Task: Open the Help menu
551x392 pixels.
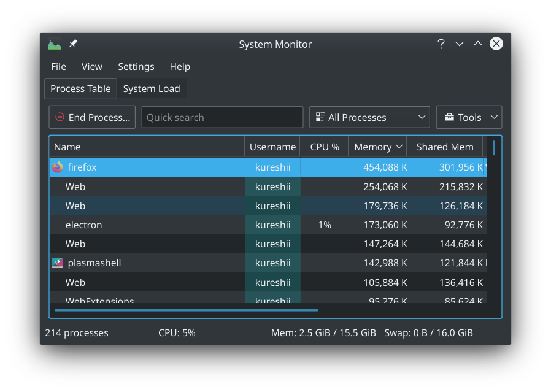Action: pos(180,66)
